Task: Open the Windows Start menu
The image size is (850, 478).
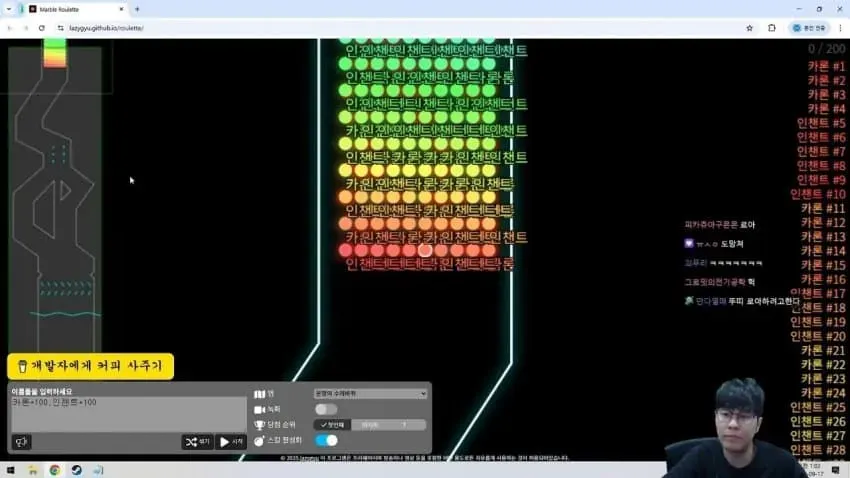Action: [x=11, y=470]
